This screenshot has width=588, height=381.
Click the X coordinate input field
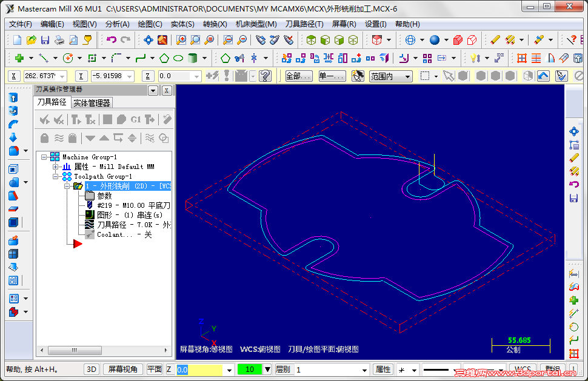pos(42,76)
